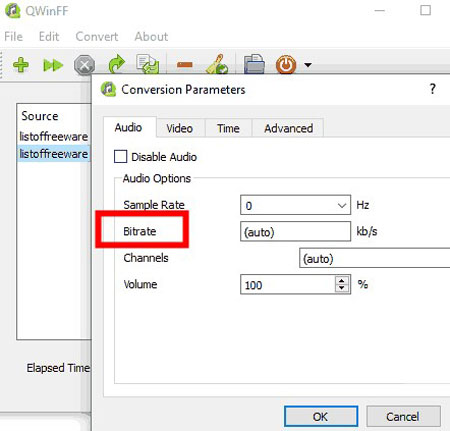This screenshot has height=431, width=450.
Task: Switch to the Video tab
Action: (x=180, y=128)
